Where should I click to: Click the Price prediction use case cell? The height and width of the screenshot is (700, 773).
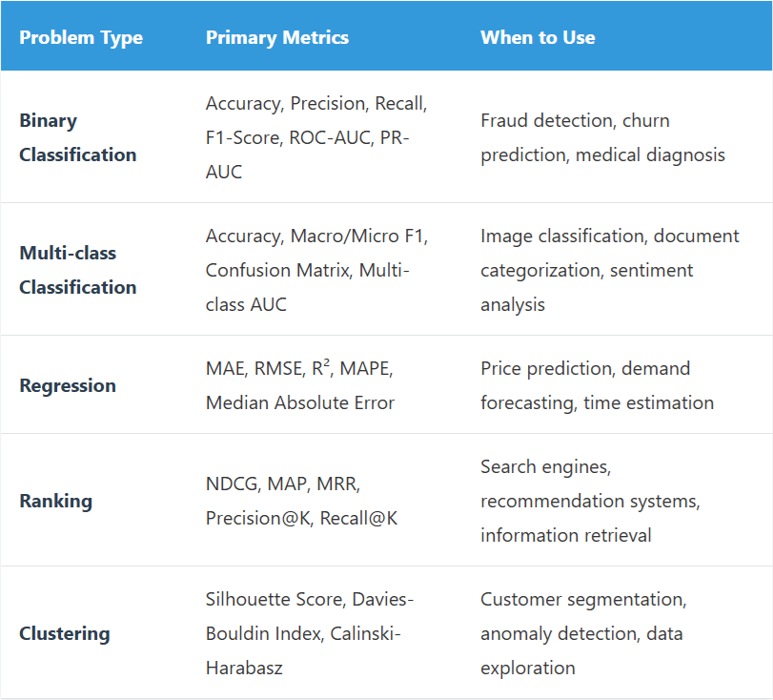coord(597,385)
